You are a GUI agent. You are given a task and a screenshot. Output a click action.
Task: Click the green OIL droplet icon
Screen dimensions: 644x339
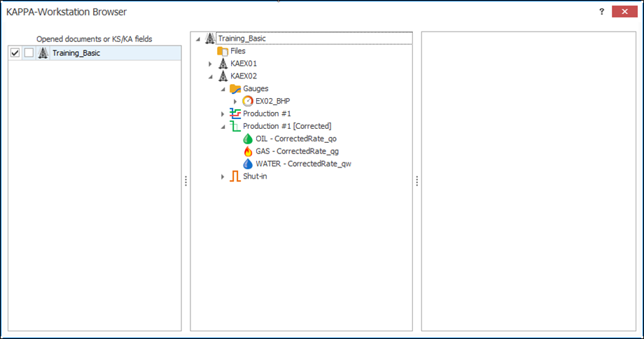pos(248,139)
